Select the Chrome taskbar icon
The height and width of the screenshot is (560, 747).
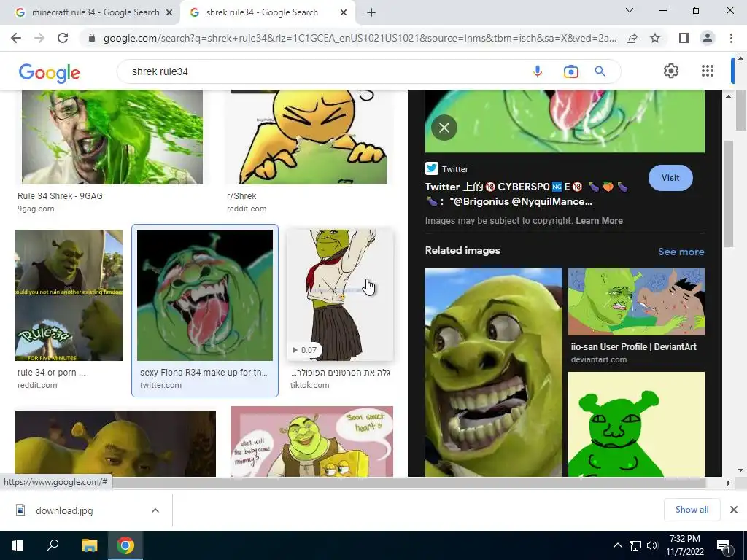[x=125, y=545]
